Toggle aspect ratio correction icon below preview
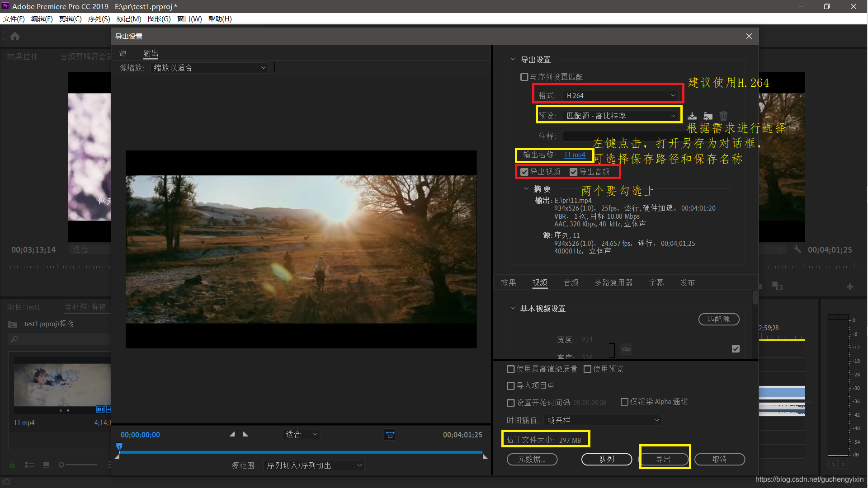 pos(390,435)
